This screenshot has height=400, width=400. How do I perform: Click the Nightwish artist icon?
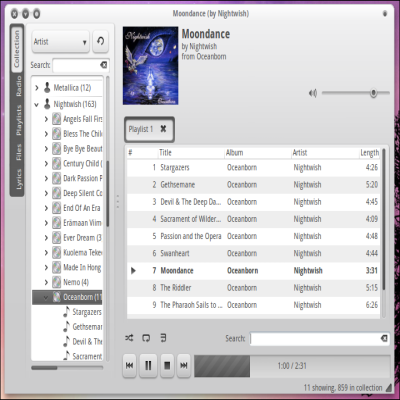pos(47,104)
